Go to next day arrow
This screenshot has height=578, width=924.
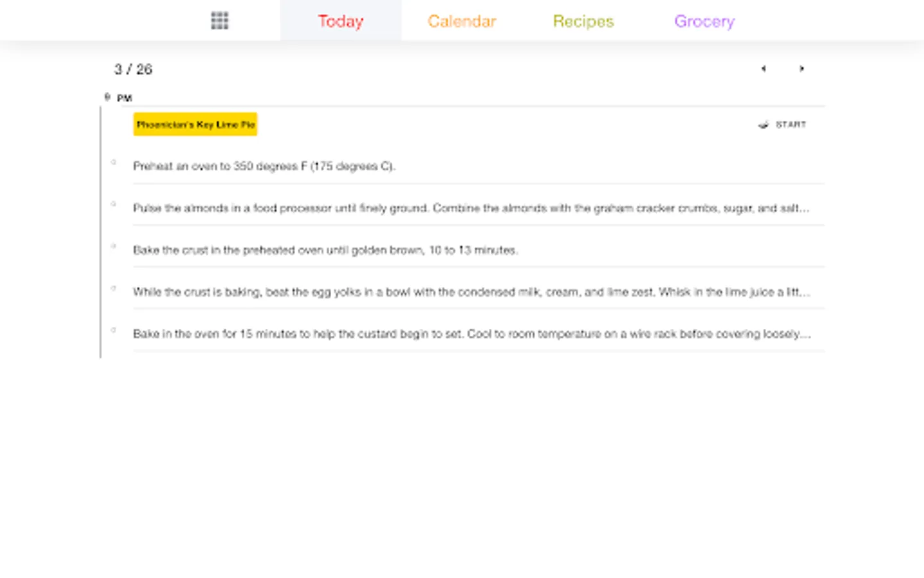coord(801,69)
